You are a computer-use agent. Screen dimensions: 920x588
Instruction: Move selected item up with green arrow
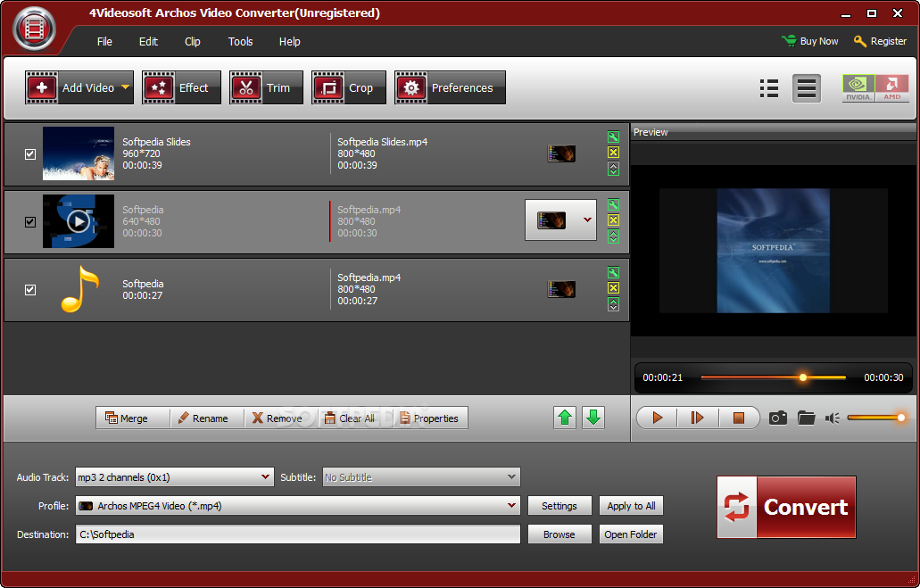coord(565,418)
